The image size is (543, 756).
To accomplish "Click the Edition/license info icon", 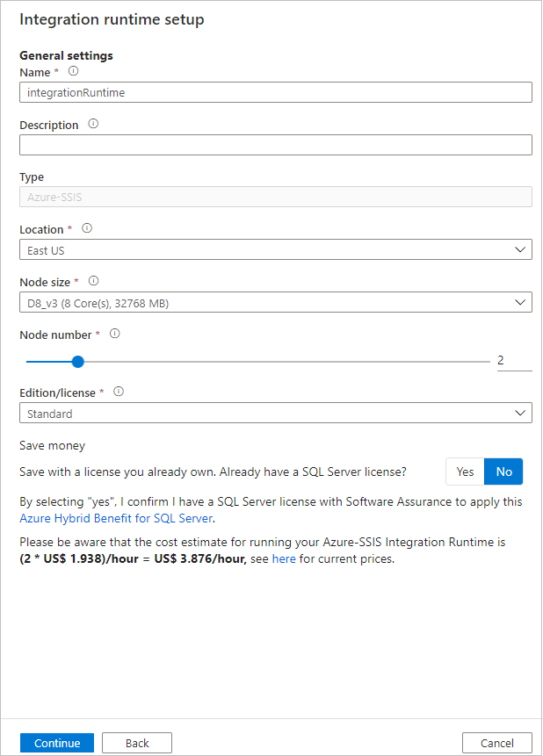I will click(x=118, y=392).
